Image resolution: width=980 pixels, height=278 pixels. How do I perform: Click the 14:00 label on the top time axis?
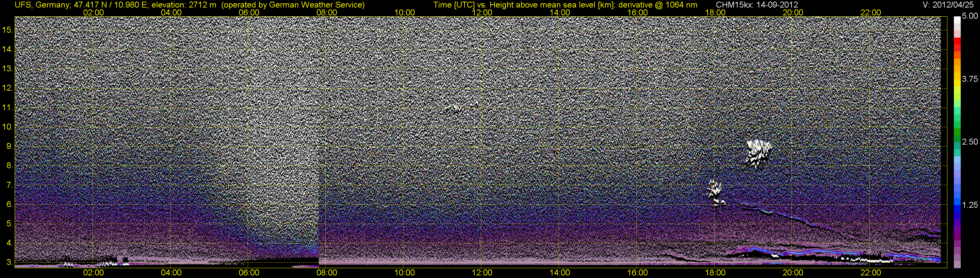click(x=560, y=12)
